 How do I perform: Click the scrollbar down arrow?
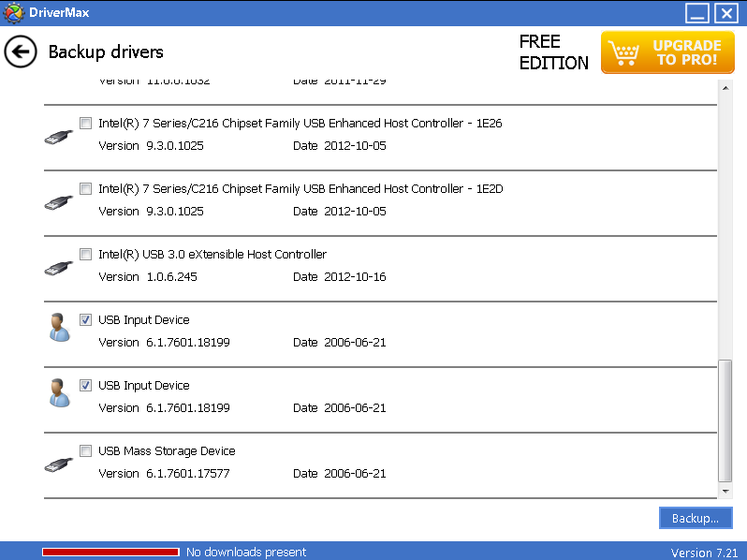pos(725,492)
